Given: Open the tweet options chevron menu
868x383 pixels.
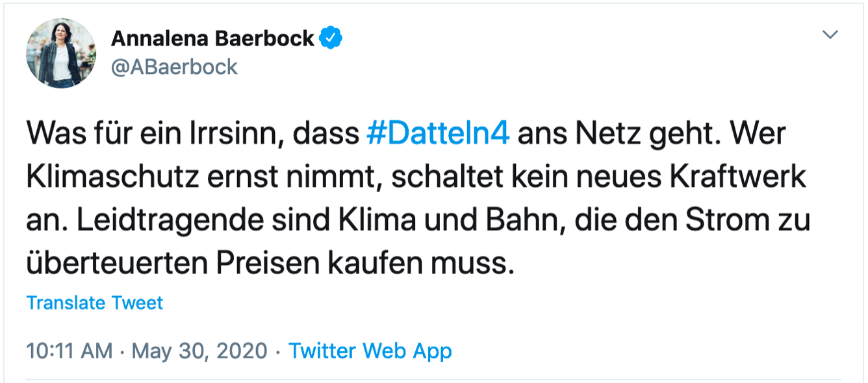Looking at the screenshot, I should point(830,35).
